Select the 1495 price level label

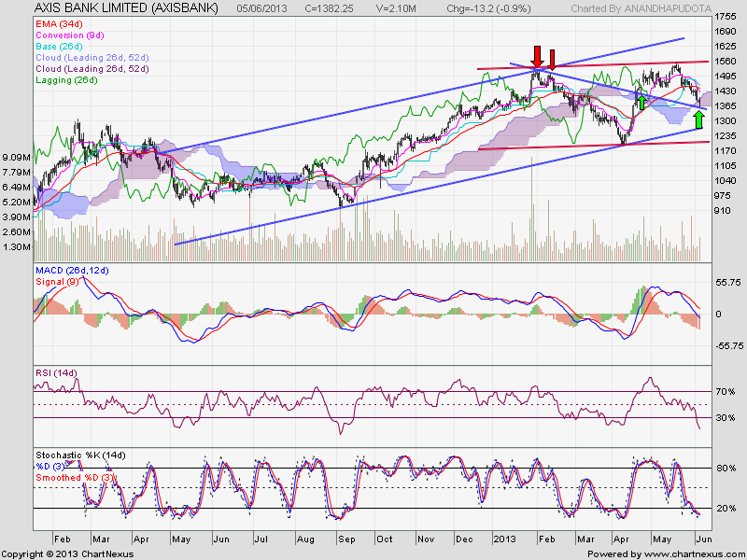tap(726, 77)
